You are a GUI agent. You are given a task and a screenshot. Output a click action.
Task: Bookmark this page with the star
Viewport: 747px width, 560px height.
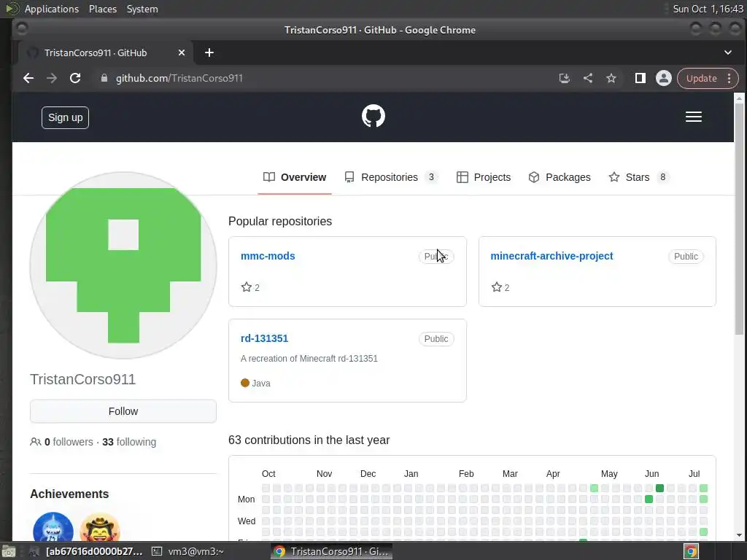pos(611,78)
